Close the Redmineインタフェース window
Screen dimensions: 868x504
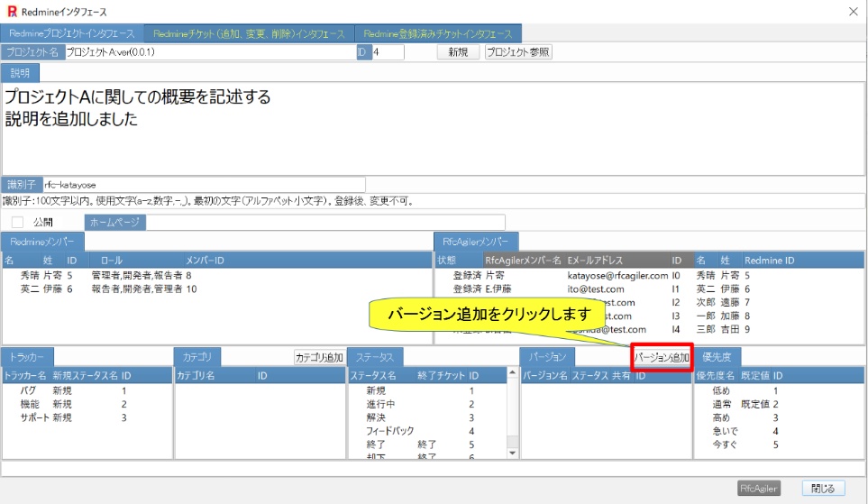coord(853,12)
